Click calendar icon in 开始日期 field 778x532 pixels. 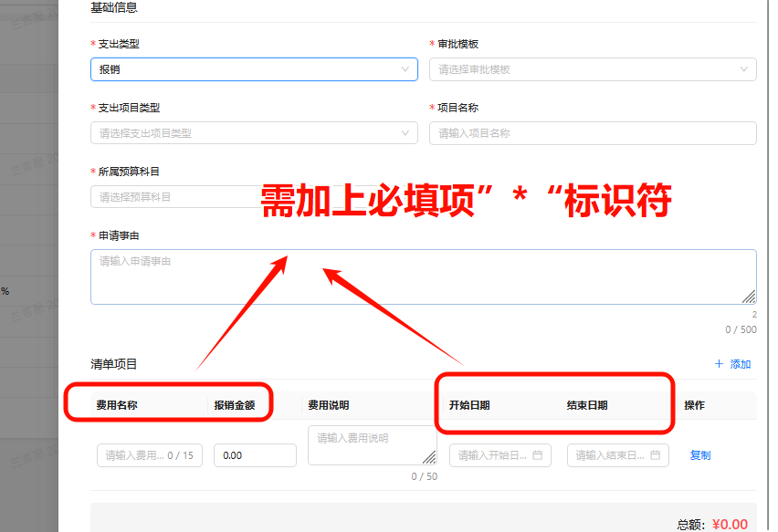click(x=537, y=455)
